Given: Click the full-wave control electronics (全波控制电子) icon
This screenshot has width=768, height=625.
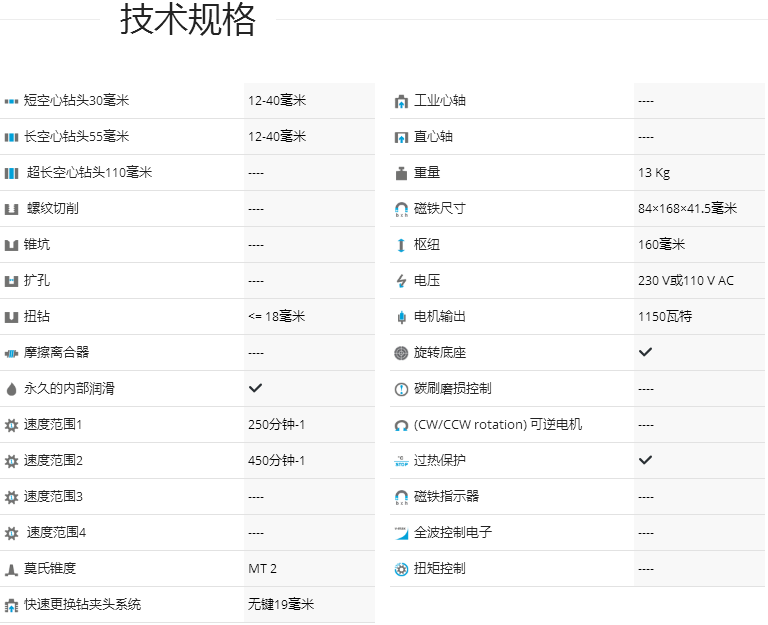Looking at the screenshot, I should click(401, 533).
